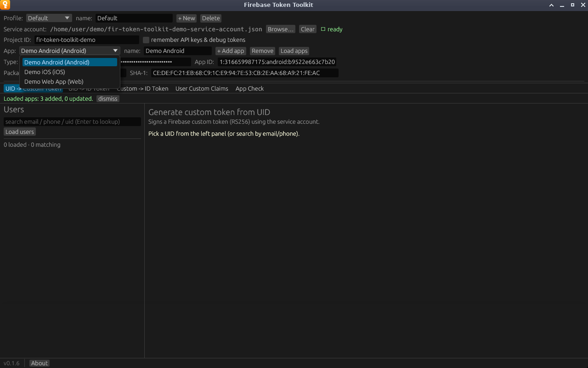Browse for a service account file
The image size is (588, 368).
tap(280, 29)
